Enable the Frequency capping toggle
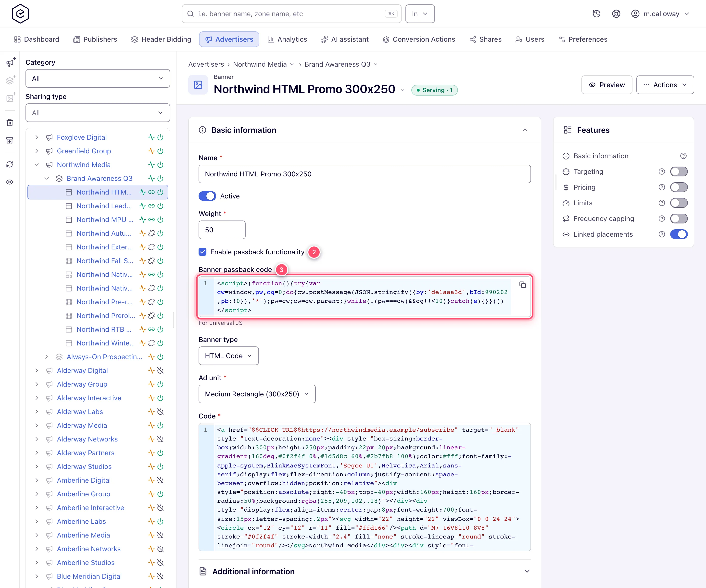This screenshot has width=706, height=588. tap(679, 219)
